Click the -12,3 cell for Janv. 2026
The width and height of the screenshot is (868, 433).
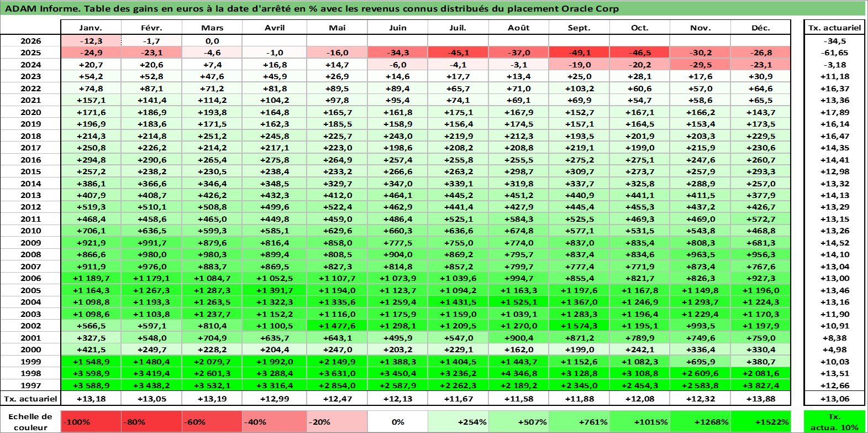[x=91, y=41]
